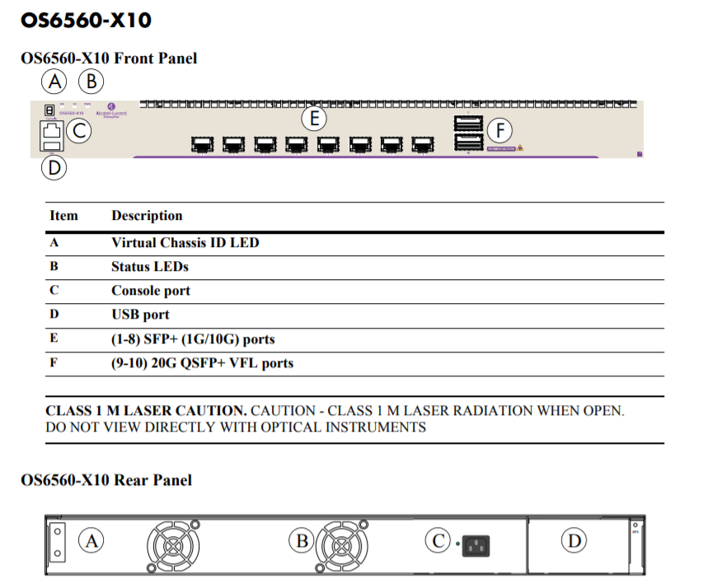Image resolution: width=708 pixels, height=588 pixels.
Task: Click the Virtual Chassis ID LED display
Action: (x=49, y=110)
